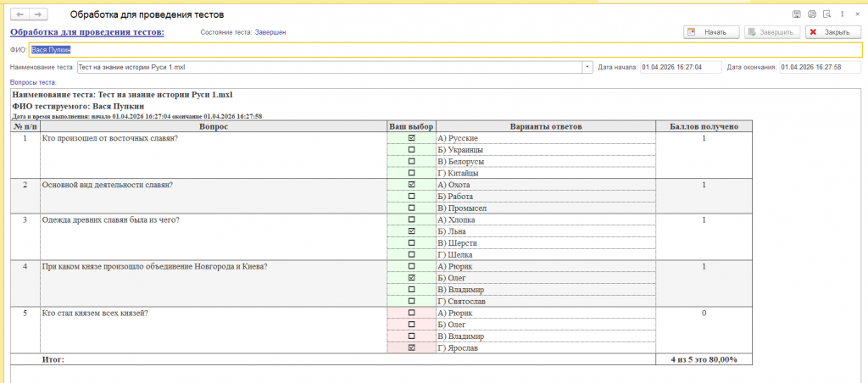Screen dimensions: 868x383
Task: Select the «А) Рюрик» checkbox in question 4
Action: [411, 267]
